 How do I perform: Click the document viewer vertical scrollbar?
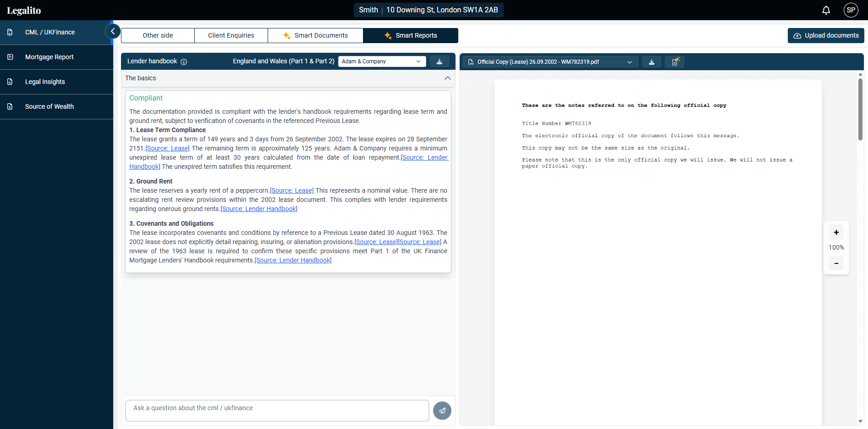(x=860, y=110)
